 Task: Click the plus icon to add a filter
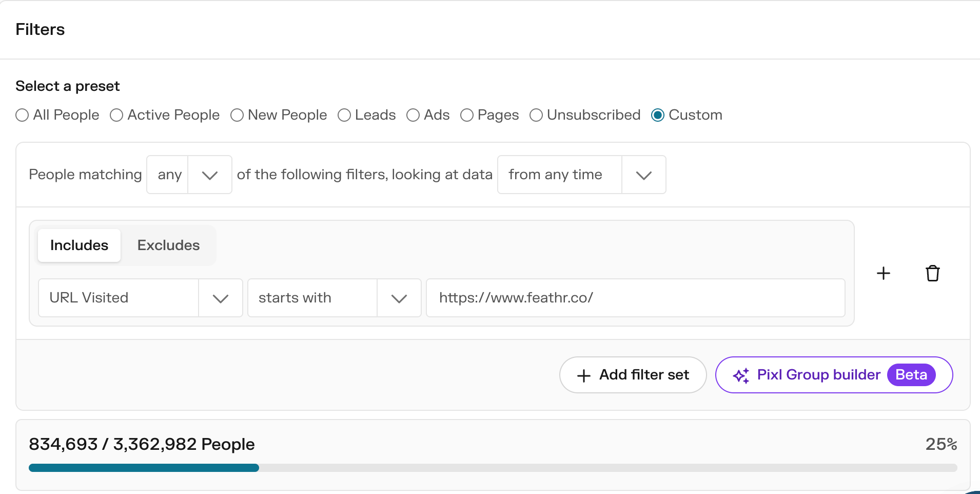pyautogui.click(x=883, y=273)
